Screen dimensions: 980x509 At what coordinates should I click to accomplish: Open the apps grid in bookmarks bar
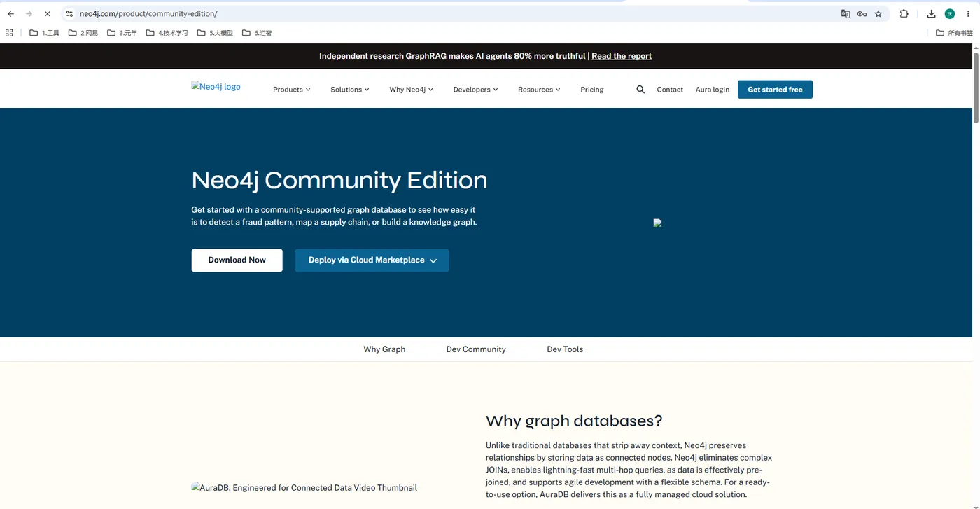coord(9,33)
